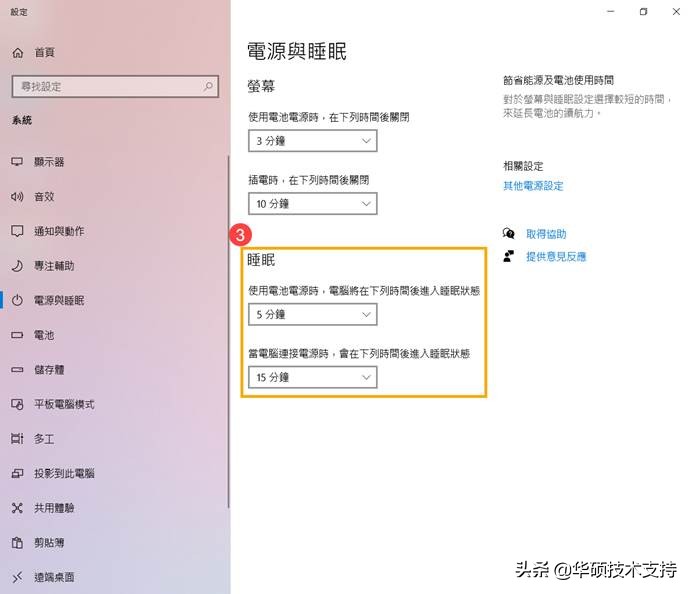Open the battery screen-off 3 分鐘 dropdown

[312, 141]
